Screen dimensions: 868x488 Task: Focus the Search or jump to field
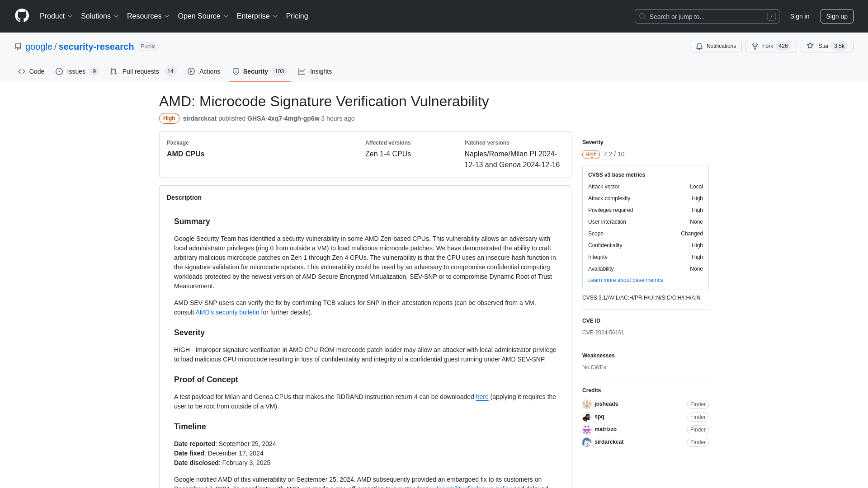coord(707,16)
